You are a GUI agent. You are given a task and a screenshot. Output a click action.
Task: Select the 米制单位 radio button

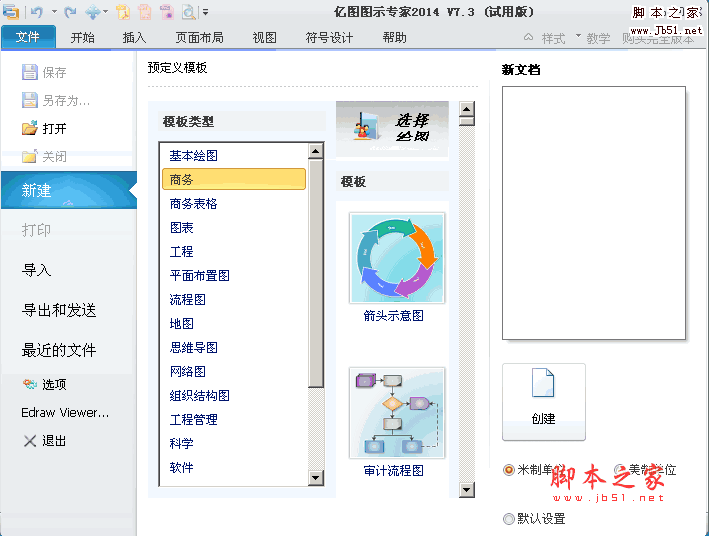pos(509,470)
